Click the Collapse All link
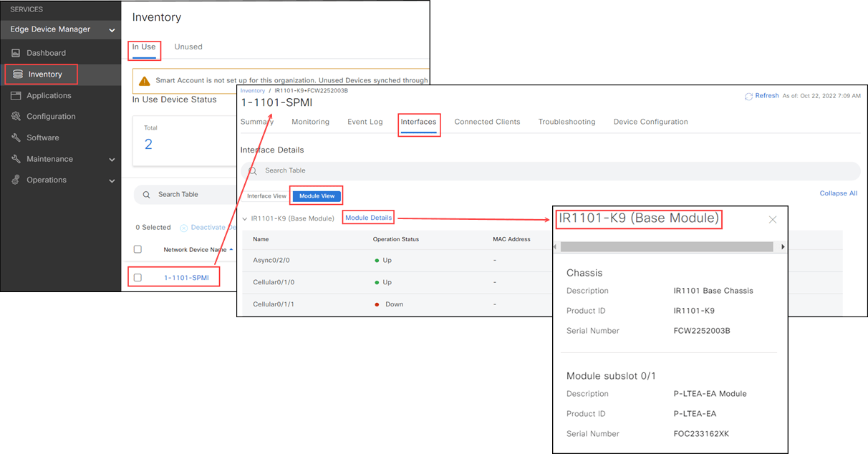The height and width of the screenshot is (454, 868). tap(839, 194)
